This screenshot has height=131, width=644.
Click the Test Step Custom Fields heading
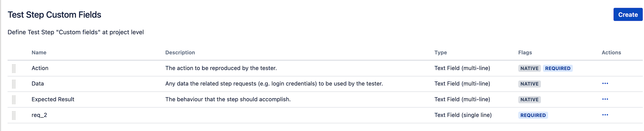click(54, 15)
